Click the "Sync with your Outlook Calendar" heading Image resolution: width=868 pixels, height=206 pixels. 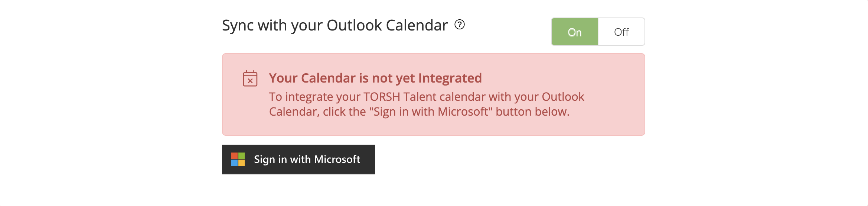point(335,25)
